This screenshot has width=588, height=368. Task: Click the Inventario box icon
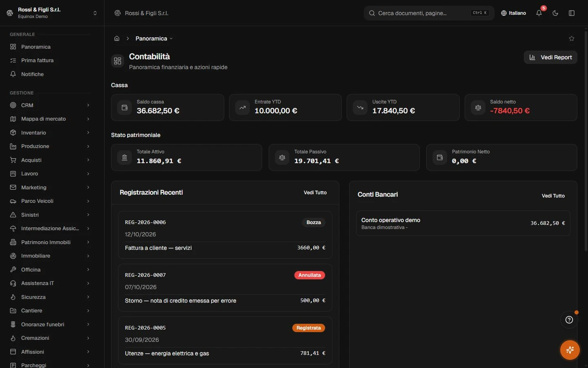click(13, 132)
